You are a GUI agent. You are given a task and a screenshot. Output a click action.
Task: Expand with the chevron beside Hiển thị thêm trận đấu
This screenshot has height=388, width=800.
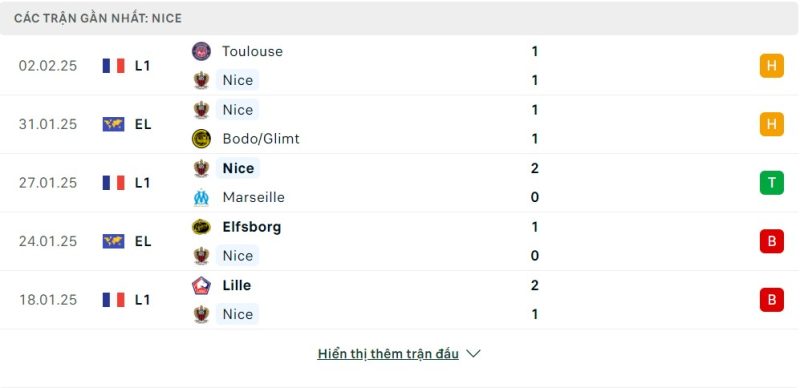[x=473, y=354]
